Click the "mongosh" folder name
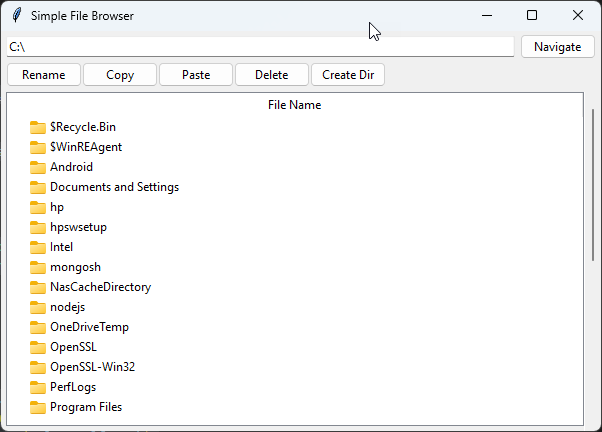This screenshot has width=602, height=432. click(75, 267)
